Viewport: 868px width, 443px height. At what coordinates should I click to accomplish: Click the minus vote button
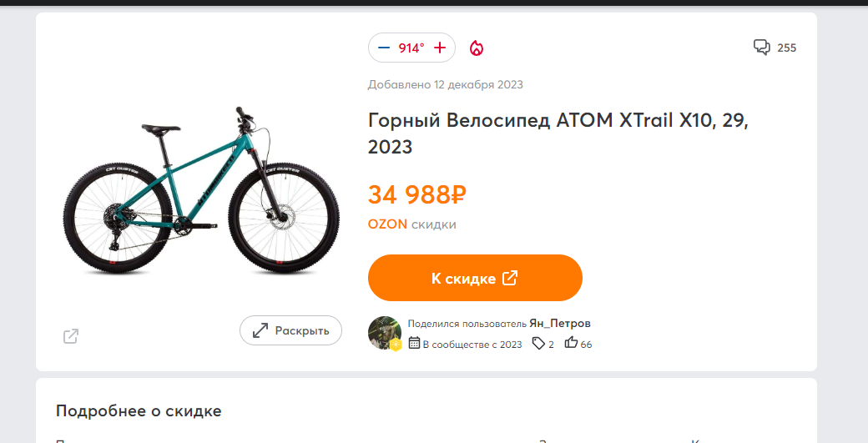[x=384, y=48]
